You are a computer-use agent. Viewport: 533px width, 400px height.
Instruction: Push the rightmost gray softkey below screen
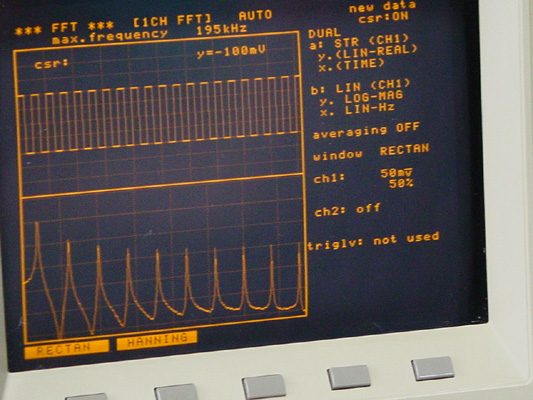(x=432, y=368)
